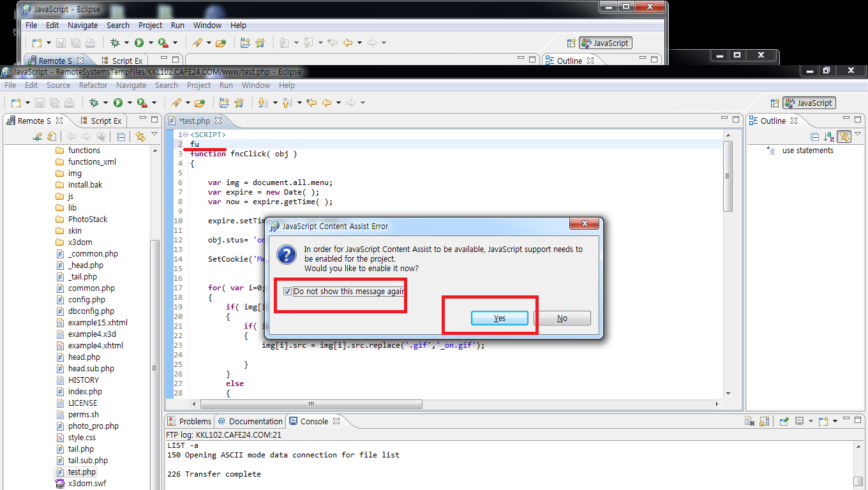868x490 pixels.
Task: Toggle alphabetical Sort in Outline panel
Action: point(828,137)
